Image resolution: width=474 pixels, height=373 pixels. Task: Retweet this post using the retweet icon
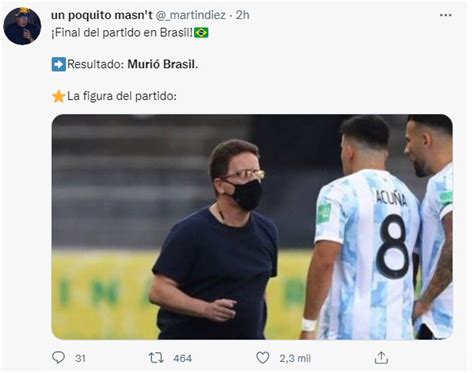156,358
